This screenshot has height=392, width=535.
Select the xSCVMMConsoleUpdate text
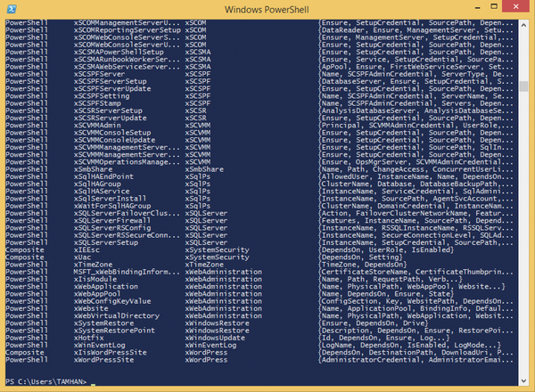pyautogui.click(x=115, y=140)
